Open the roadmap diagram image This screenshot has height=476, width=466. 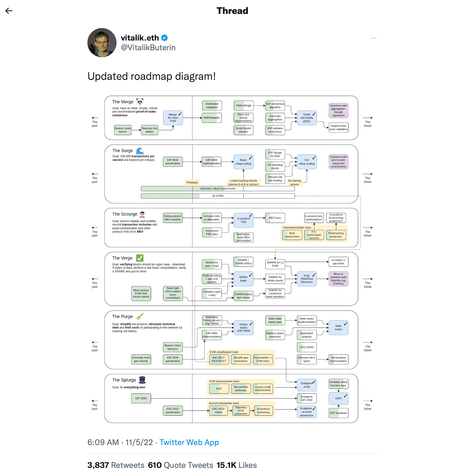tap(232, 259)
